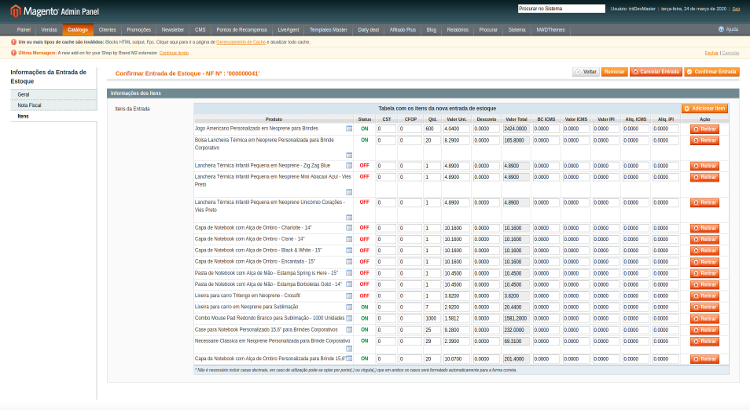Click the Cancelar Entrada button
Viewport: 750px width, 410px height.
tap(656, 72)
